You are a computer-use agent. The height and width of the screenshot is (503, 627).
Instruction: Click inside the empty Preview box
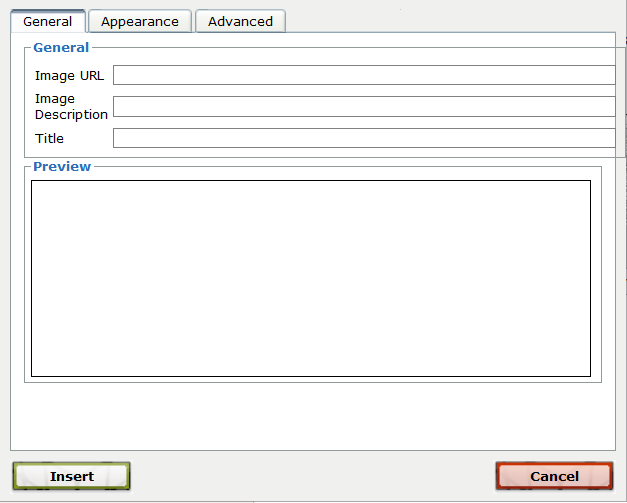310,278
